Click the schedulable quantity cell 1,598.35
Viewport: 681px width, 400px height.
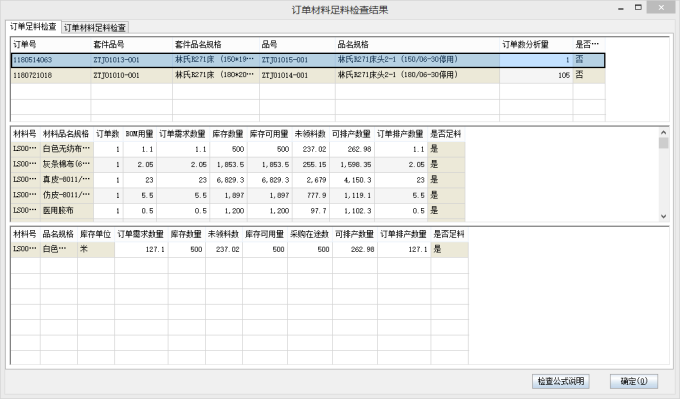(351, 165)
